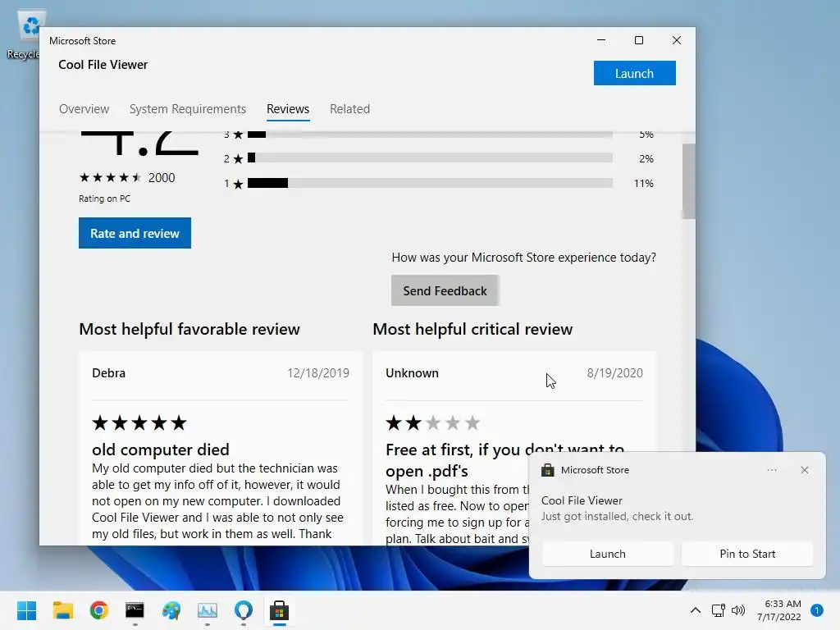Open the Related tab

pos(349,109)
